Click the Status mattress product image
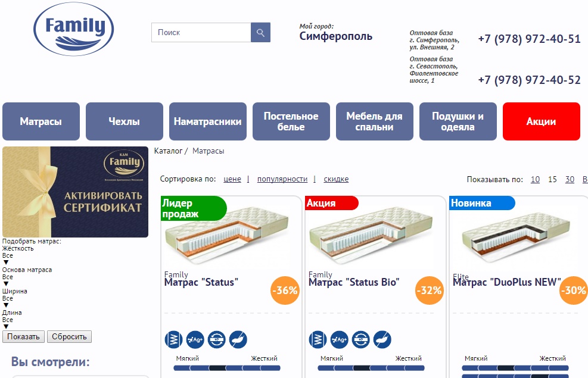 tap(227, 236)
